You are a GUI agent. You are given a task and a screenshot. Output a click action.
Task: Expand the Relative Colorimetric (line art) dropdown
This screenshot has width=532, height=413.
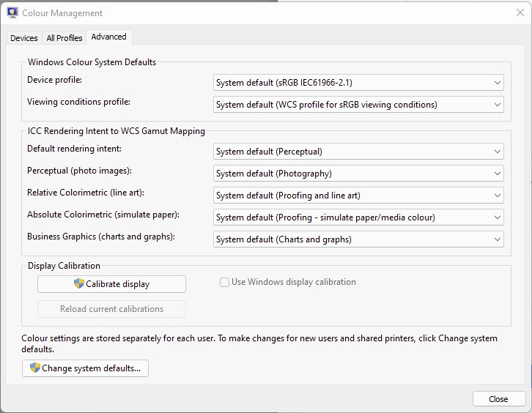coord(358,196)
